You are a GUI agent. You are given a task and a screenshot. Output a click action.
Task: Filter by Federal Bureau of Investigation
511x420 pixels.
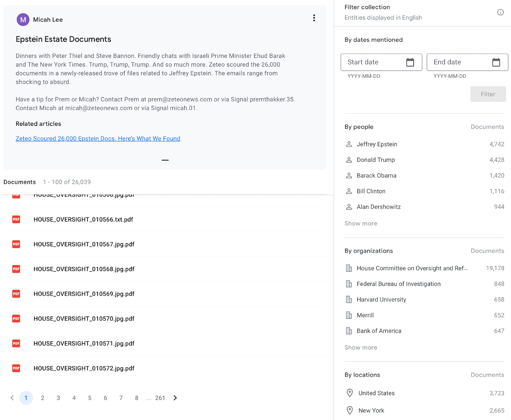(x=398, y=284)
